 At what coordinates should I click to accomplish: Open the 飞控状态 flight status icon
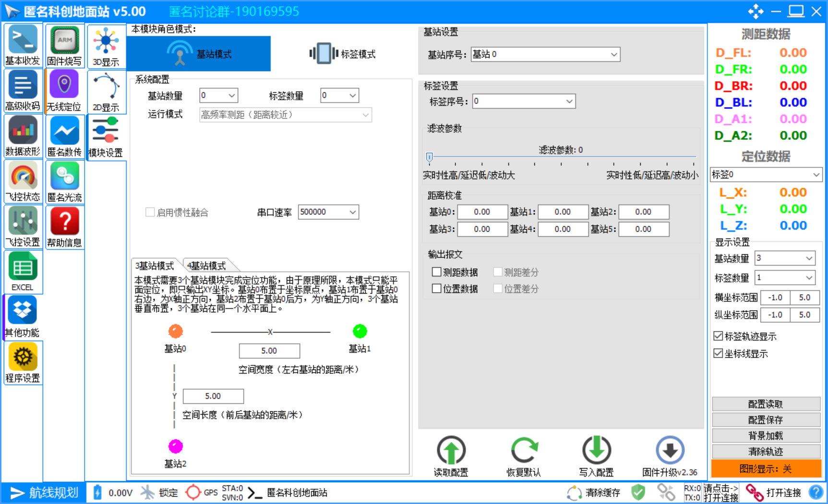point(23,181)
